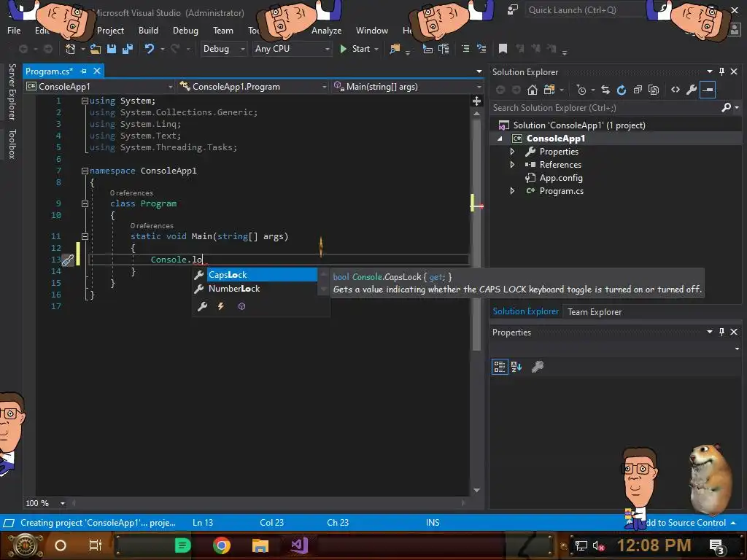
Task: Expand the References node in Solution Explorer
Action: (512, 165)
